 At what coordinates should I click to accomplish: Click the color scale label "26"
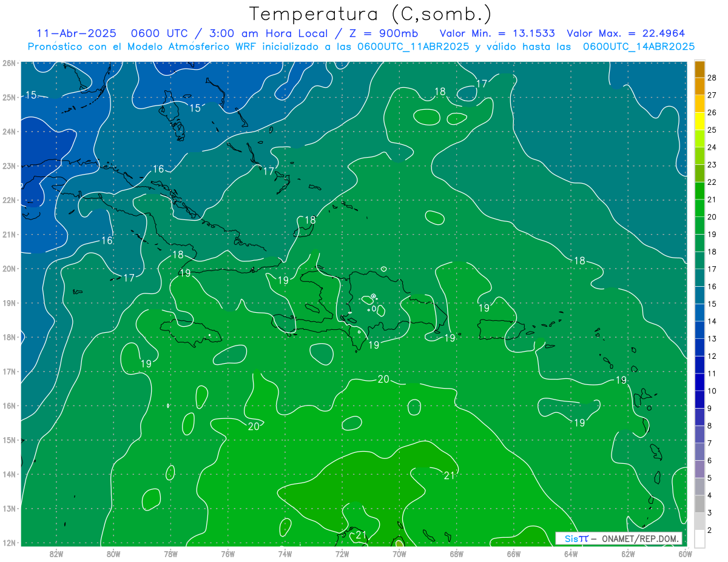[712, 112]
